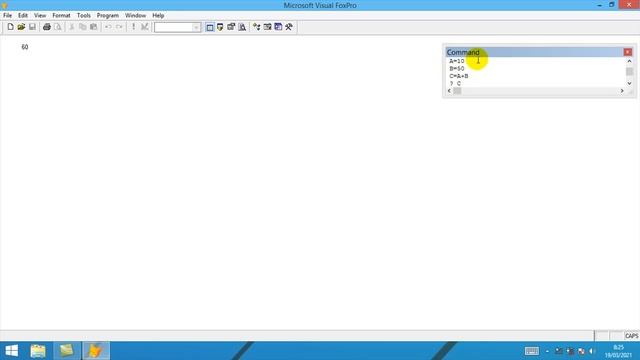Click the Command window right scroll arrow
The height and width of the screenshot is (360, 640).
[622, 91]
